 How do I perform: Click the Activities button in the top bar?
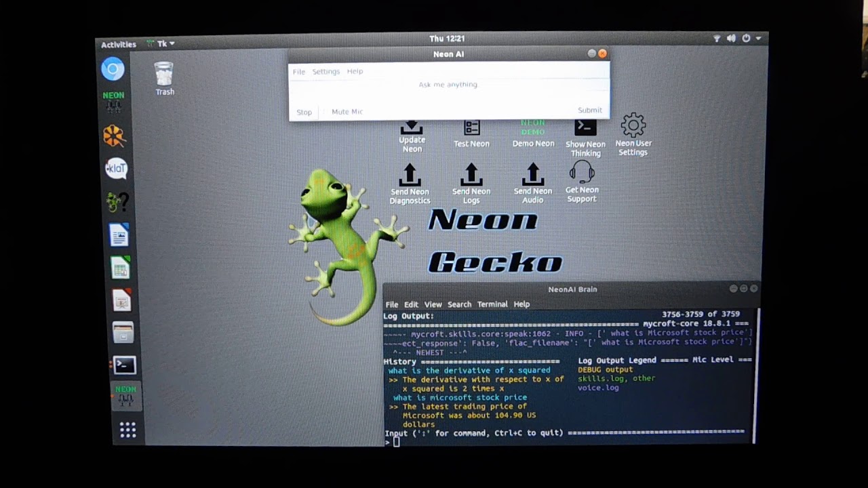pos(118,45)
